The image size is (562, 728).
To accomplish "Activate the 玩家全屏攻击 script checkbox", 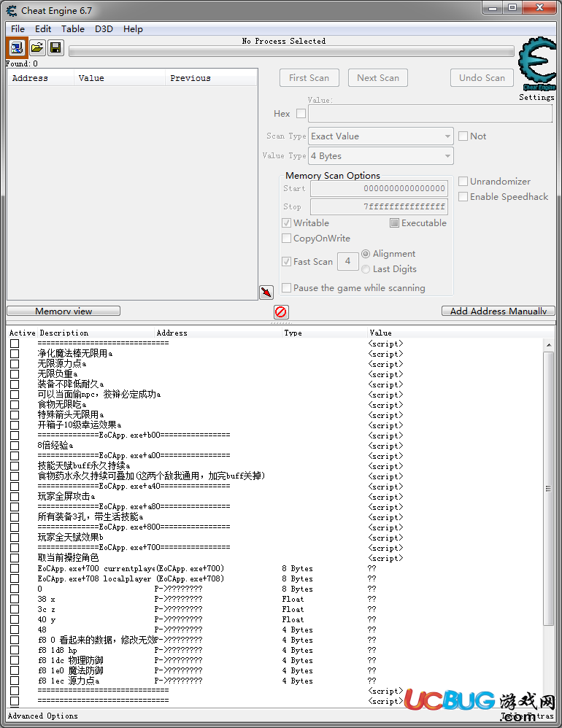I will 15,497.
